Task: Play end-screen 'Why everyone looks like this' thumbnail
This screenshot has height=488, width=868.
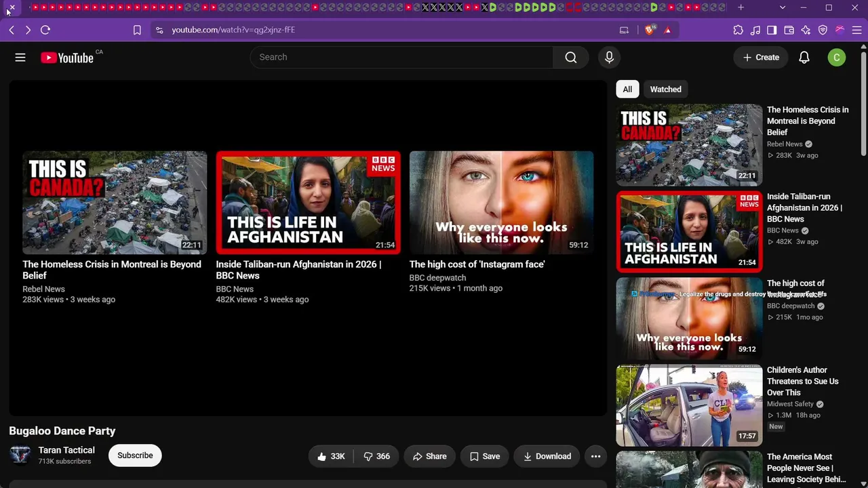Action: click(x=501, y=203)
